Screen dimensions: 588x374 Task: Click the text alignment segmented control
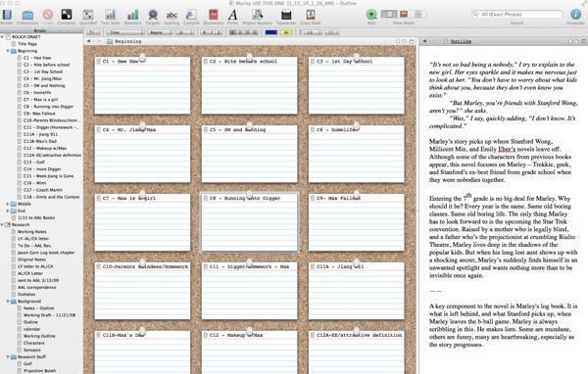(244, 32)
